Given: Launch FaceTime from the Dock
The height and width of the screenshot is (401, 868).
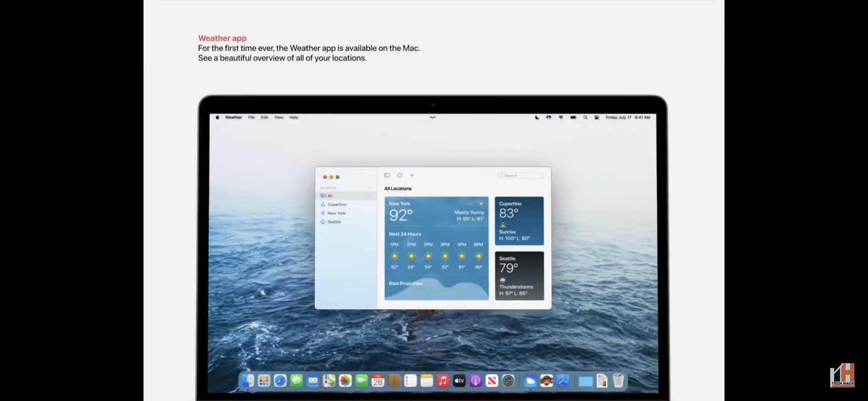Looking at the screenshot, I should [x=362, y=381].
